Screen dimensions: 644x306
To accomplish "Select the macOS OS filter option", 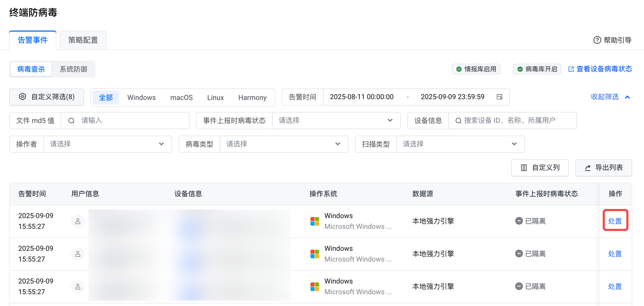I will click(181, 98).
